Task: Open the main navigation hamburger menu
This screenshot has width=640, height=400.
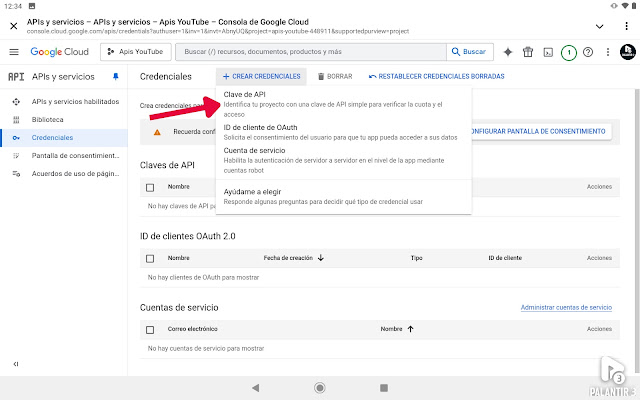Action: pos(14,52)
